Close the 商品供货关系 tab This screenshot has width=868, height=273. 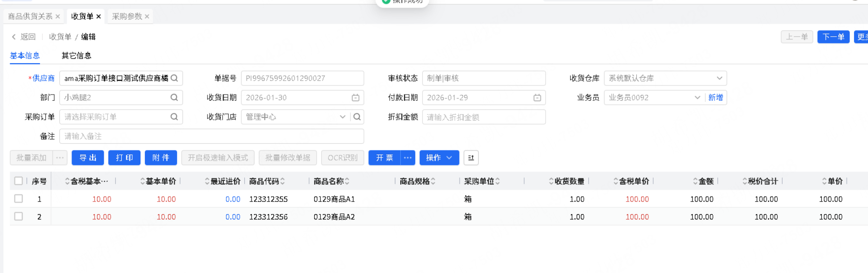58,16
